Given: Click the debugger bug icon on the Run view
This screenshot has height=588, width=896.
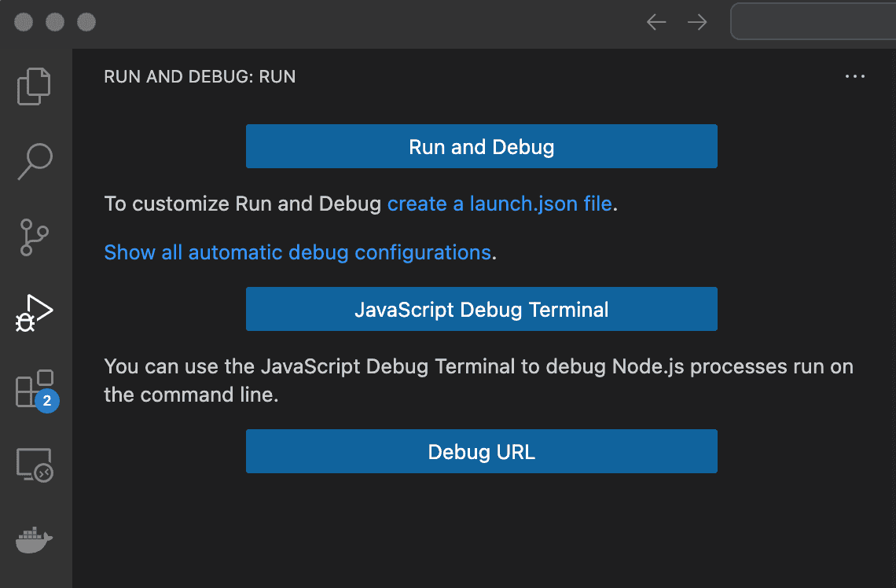Looking at the screenshot, I should (x=26, y=321).
